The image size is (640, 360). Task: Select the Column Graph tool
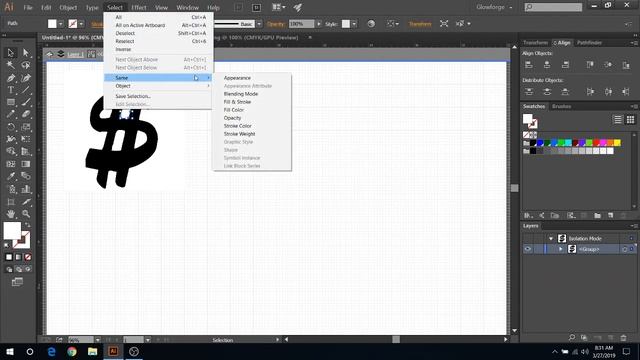[26, 189]
